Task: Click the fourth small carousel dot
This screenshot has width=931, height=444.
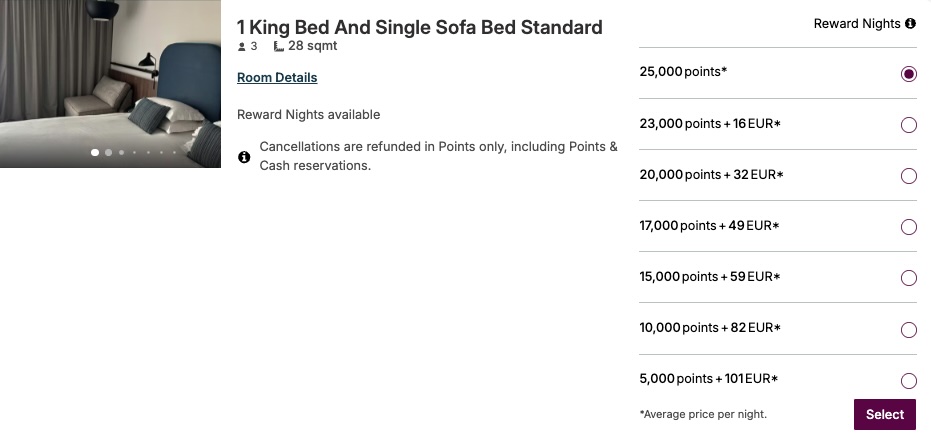Action: (135, 153)
